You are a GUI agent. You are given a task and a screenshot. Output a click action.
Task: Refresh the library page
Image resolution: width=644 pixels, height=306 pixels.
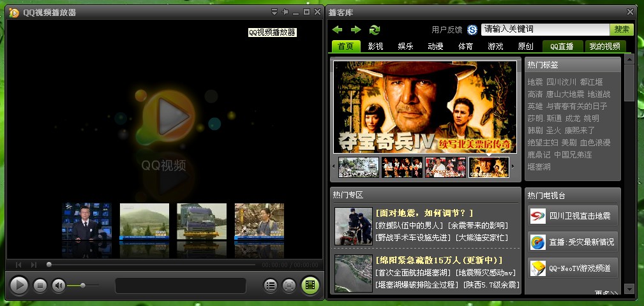(375, 29)
